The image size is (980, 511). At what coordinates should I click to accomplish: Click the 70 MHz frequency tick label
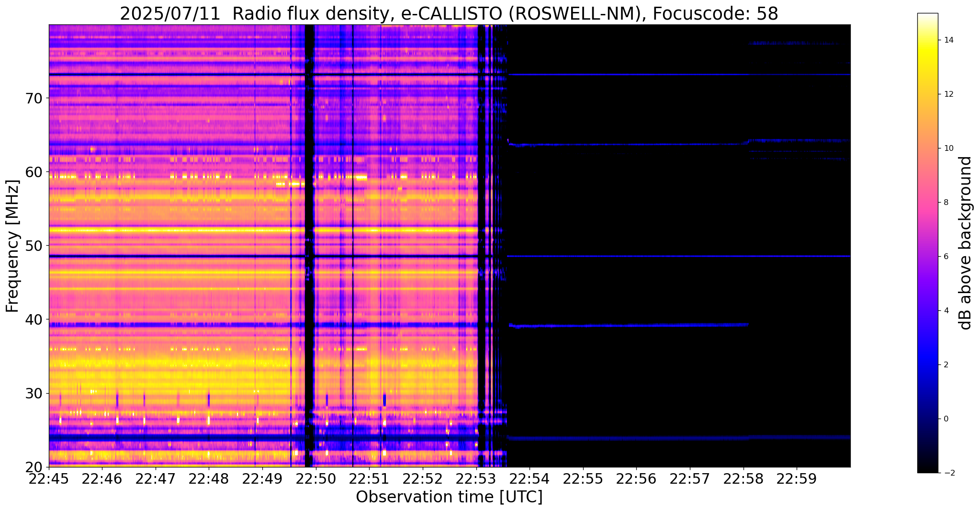34,98
